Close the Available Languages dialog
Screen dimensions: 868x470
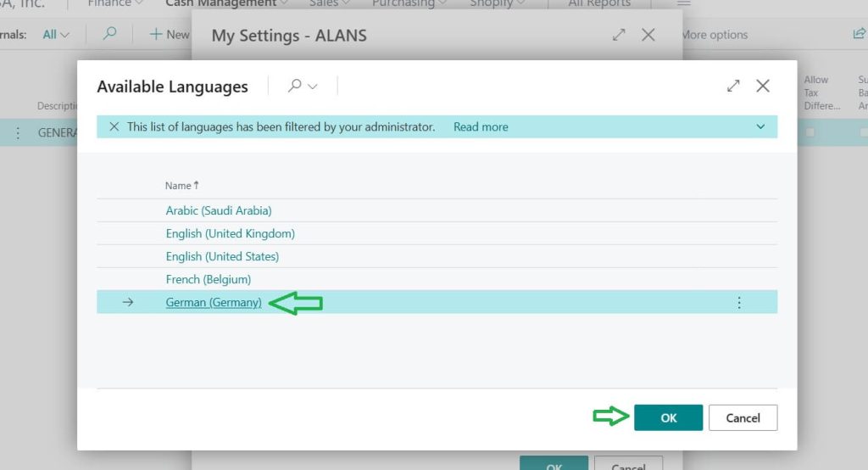click(763, 86)
